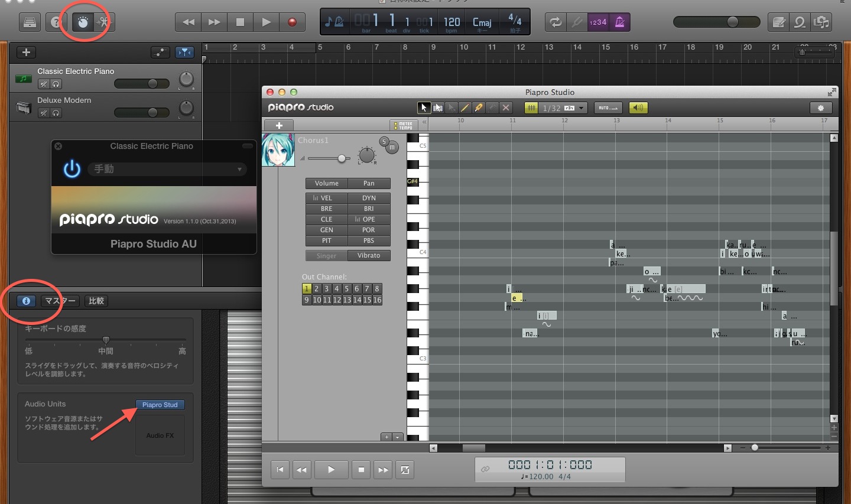Start recording with the red record button

[x=292, y=22]
